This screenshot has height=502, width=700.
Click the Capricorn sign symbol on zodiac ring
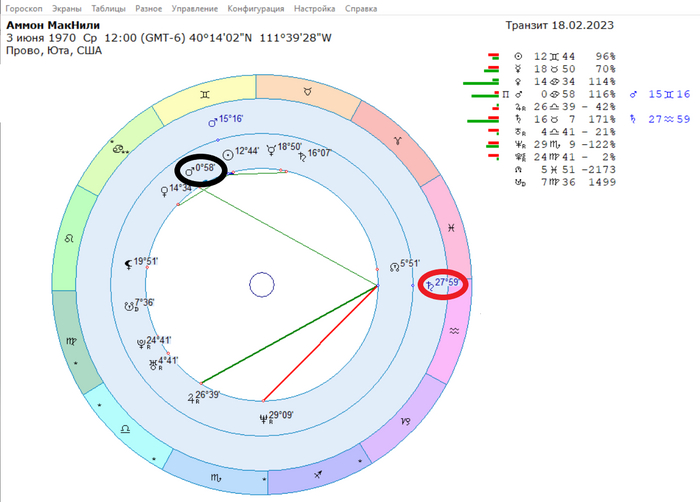click(x=405, y=421)
